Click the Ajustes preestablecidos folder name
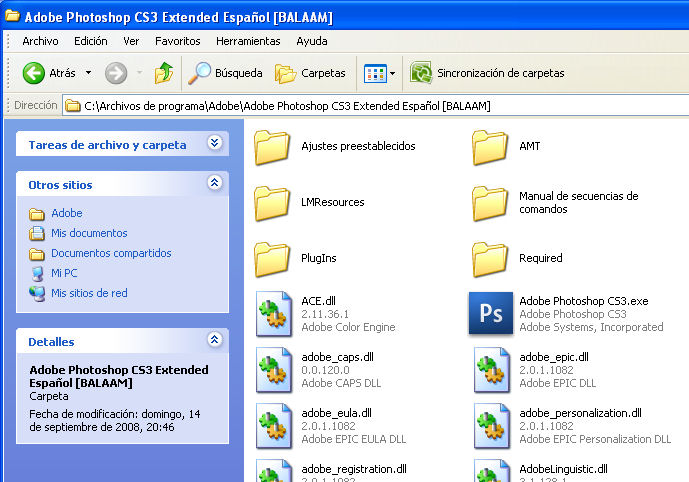Viewport: 689px width, 482px height. click(358, 146)
